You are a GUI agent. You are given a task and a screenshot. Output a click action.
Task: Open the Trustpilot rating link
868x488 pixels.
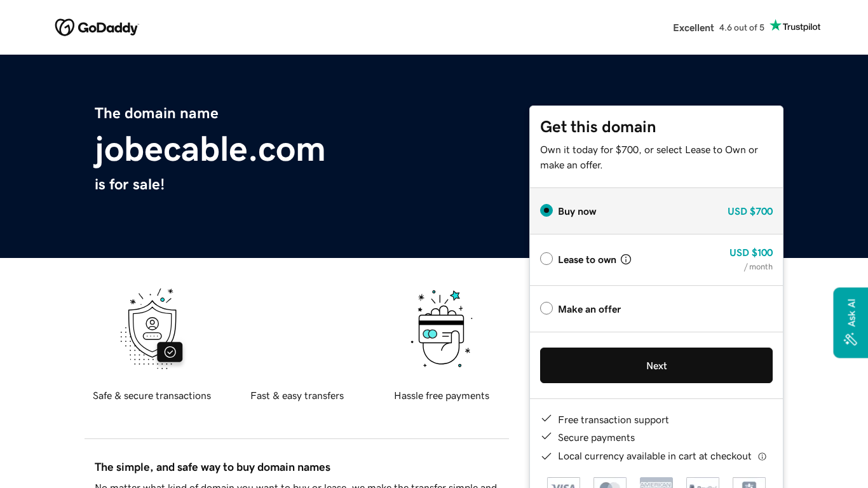coord(746,27)
